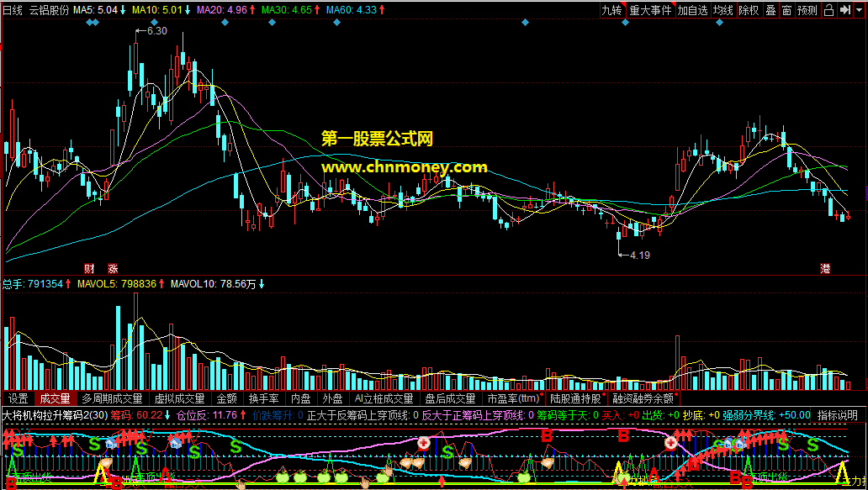Viewport: 868px width, 490px height.
Task: Click the 强弱分界线: +50.00 value
Action: 766,415
